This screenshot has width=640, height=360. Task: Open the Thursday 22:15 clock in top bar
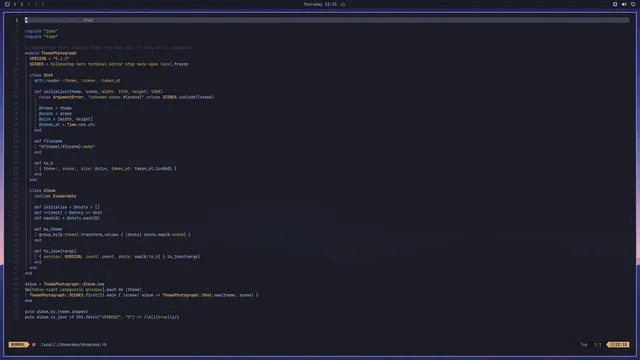(320, 4)
